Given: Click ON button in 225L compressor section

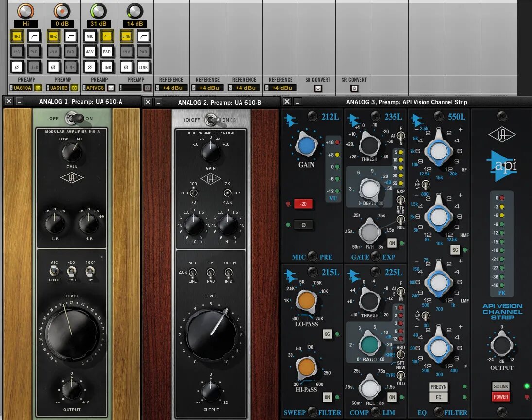Looking at the screenshot, I should coord(392,397).
